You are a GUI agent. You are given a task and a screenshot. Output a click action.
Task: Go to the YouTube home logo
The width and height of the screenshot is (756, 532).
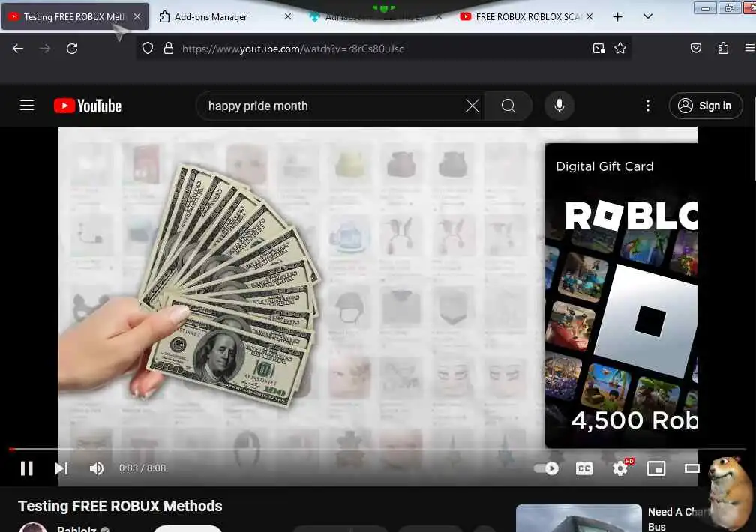(87, 106)
